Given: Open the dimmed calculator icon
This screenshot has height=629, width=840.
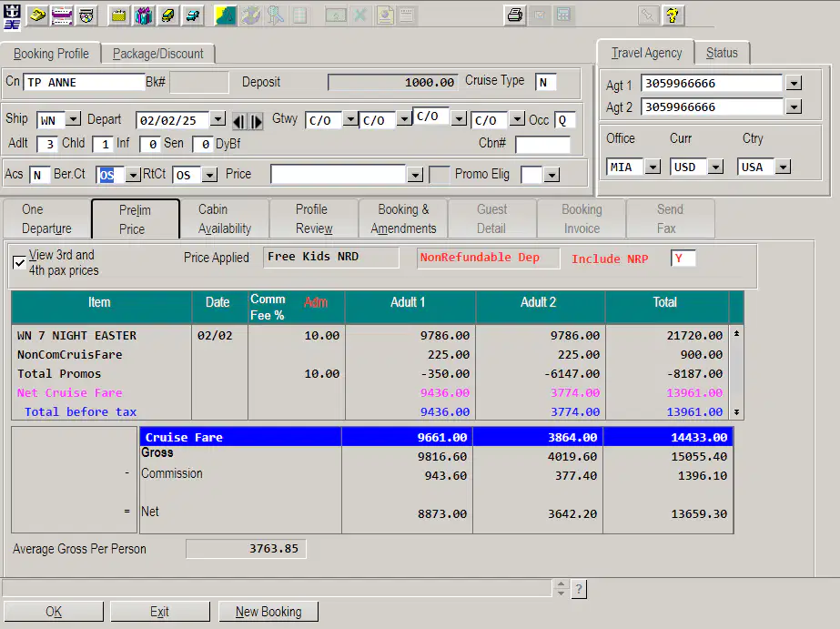Looking at the screenshot, I should click(x=563, y=15).
